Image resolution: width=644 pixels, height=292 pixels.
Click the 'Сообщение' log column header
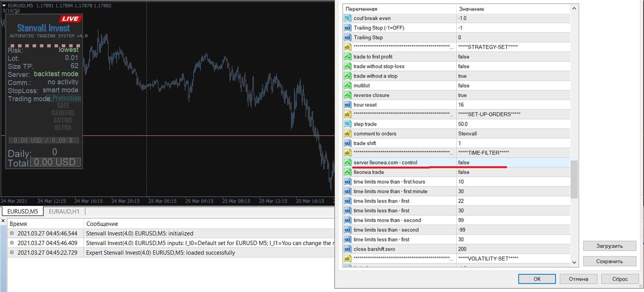coord(102,224)
